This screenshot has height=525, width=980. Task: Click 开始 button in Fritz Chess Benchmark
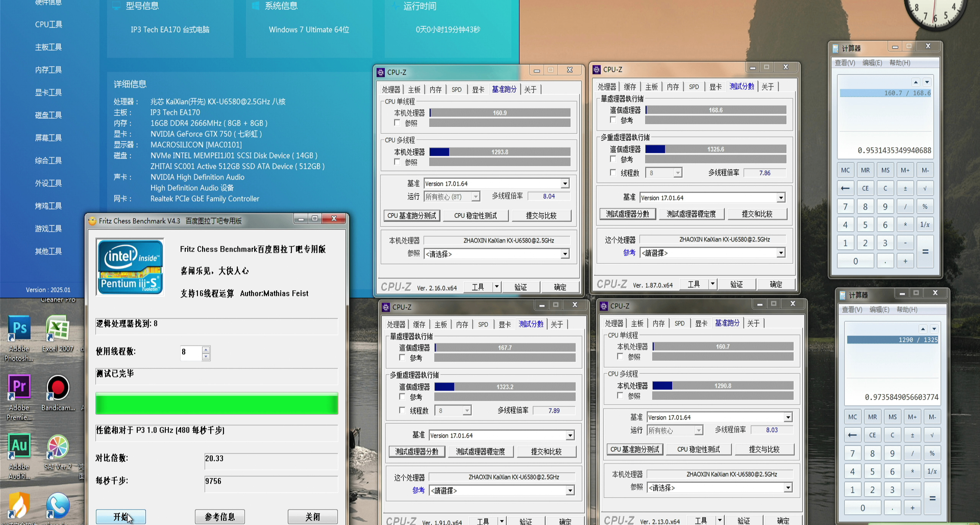pos(121,517)
